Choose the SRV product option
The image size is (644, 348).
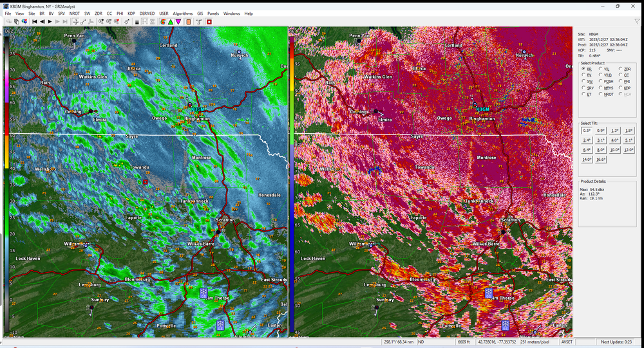point(583,87)
